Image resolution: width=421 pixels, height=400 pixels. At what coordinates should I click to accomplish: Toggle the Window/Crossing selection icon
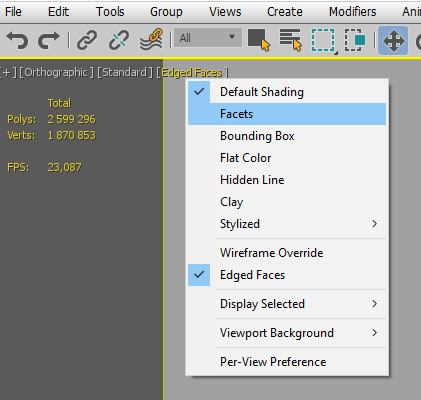355,40
